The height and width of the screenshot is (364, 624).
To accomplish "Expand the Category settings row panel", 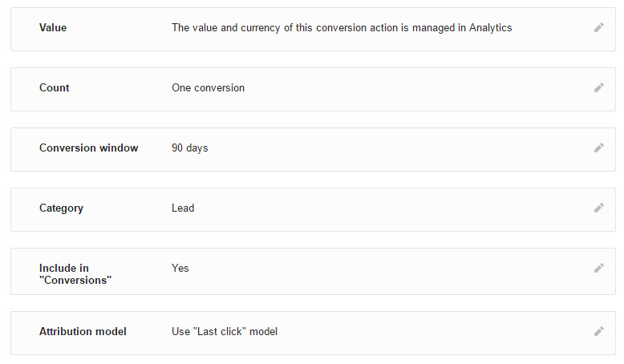I will 313,209.
